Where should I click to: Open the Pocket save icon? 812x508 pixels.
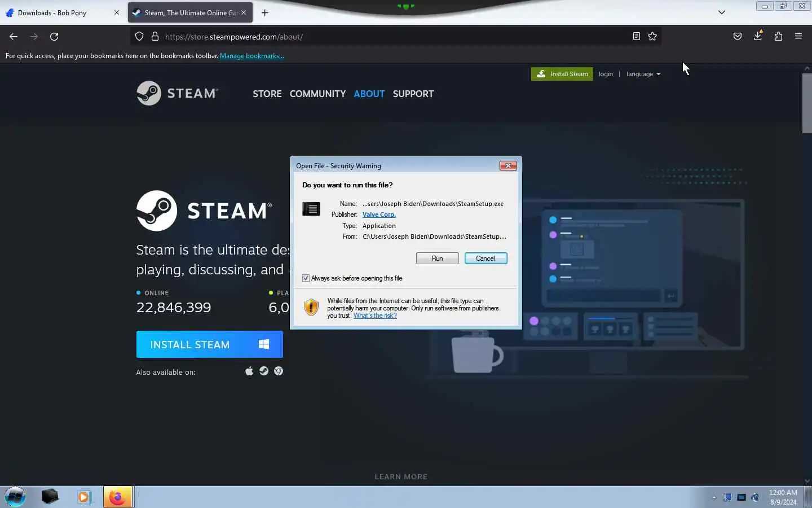coord(738,37)
